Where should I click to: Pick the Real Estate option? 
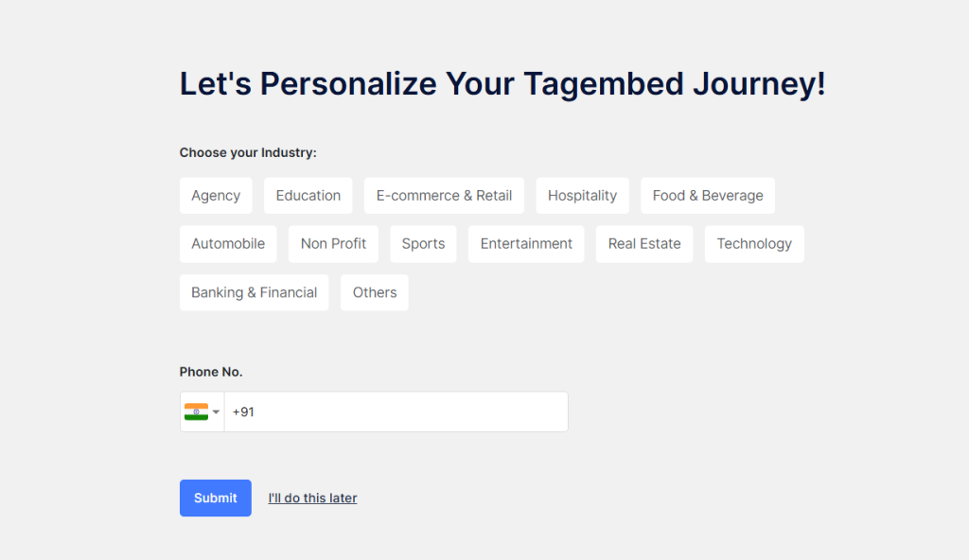click(644, 244)
